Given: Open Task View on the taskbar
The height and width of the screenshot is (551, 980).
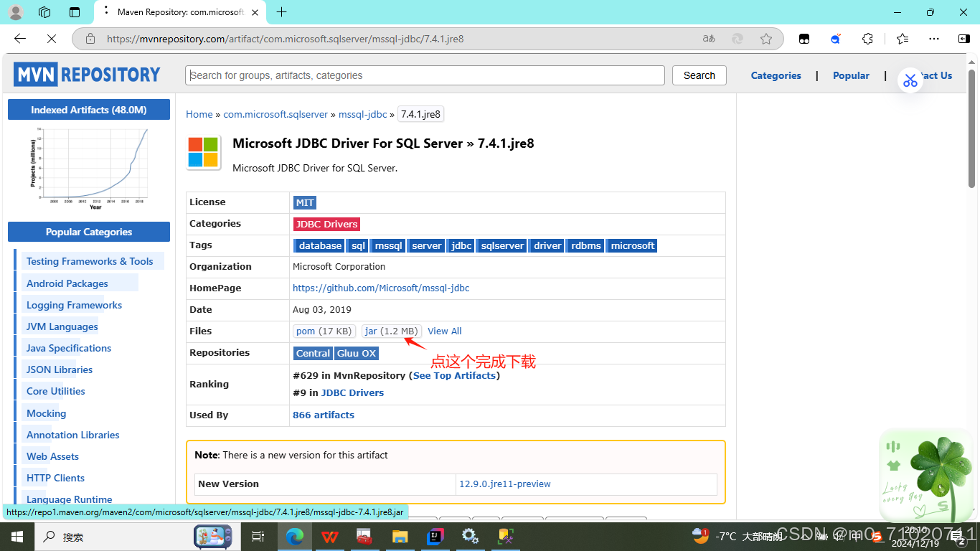Looking at the screenshot, I should click(258, 536).
